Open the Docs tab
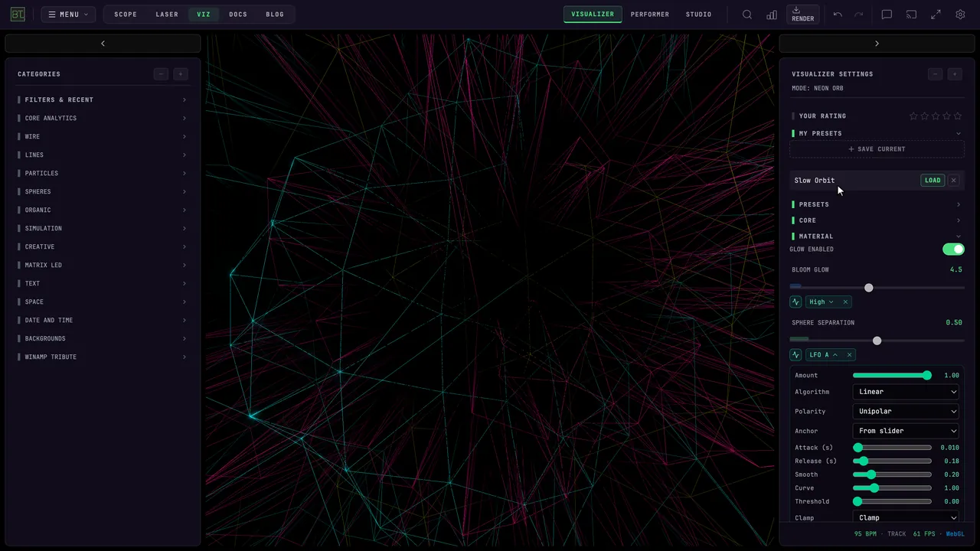The image size is (980, 551). coord(238,15)
